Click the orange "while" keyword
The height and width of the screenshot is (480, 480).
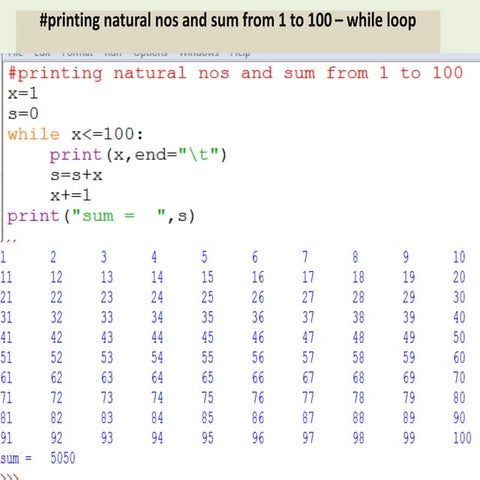tap(34, 134)
